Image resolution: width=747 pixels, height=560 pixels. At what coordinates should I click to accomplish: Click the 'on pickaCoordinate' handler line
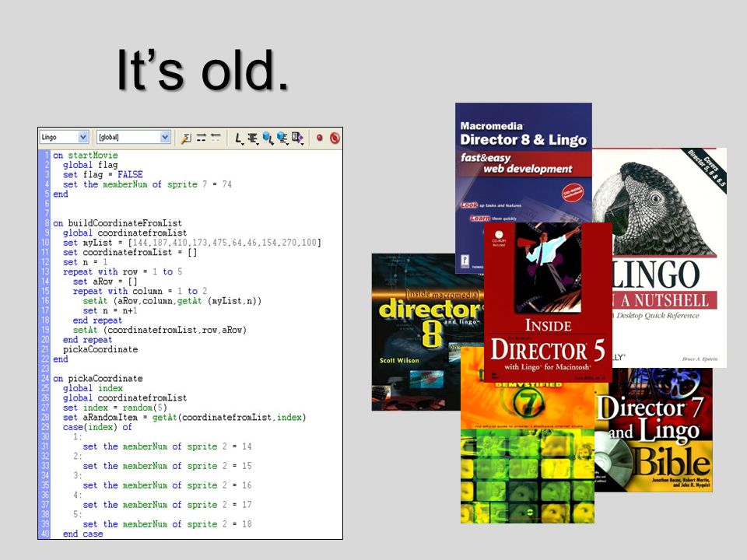[98, 379]
